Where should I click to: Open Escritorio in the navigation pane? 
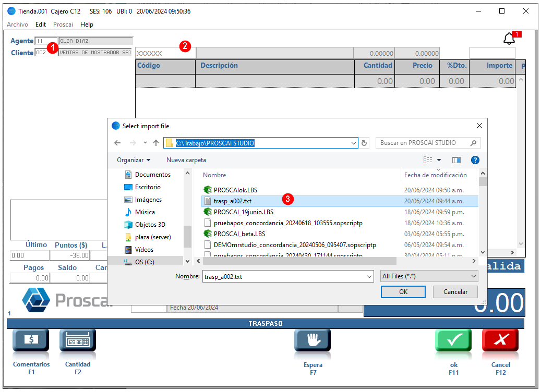click(142, 187)
